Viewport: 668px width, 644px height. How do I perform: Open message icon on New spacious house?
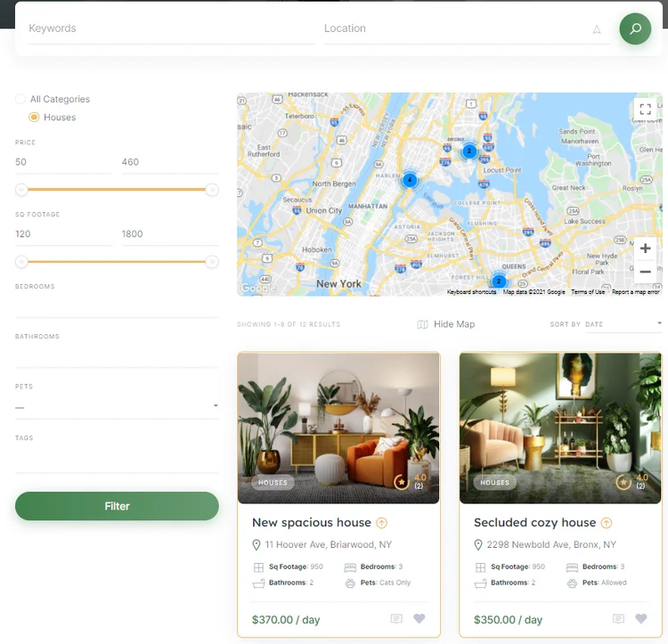pos(396,618)
